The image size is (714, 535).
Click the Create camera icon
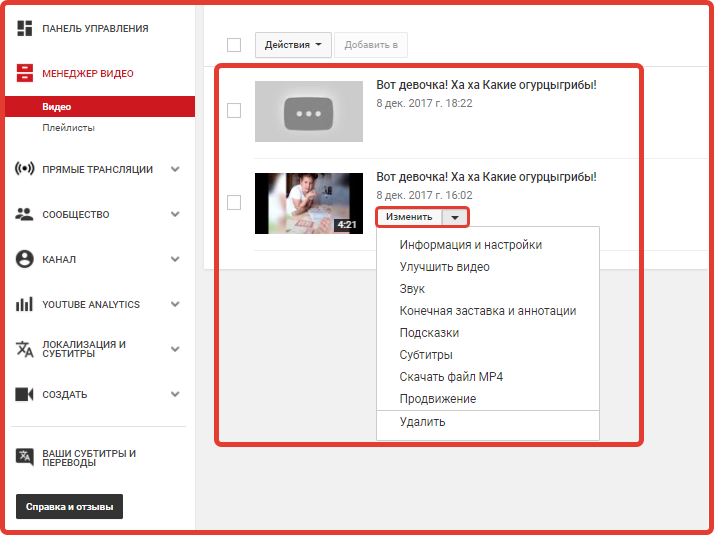click(25, 394)
